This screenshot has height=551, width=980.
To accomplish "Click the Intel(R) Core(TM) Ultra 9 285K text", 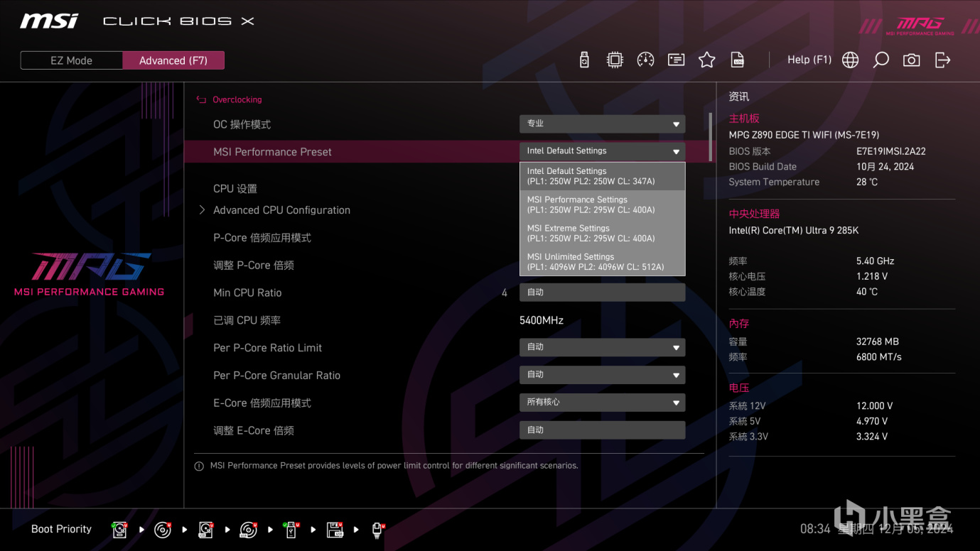I will [x=794, y=231].
